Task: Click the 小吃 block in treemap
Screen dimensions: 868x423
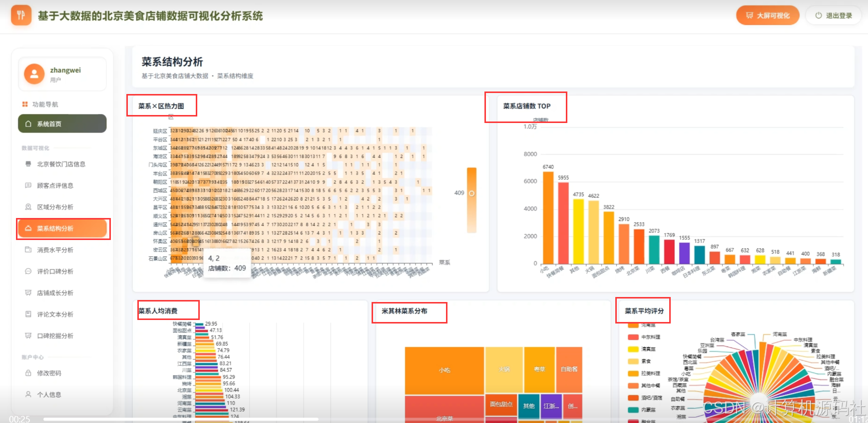Action: 444,370
